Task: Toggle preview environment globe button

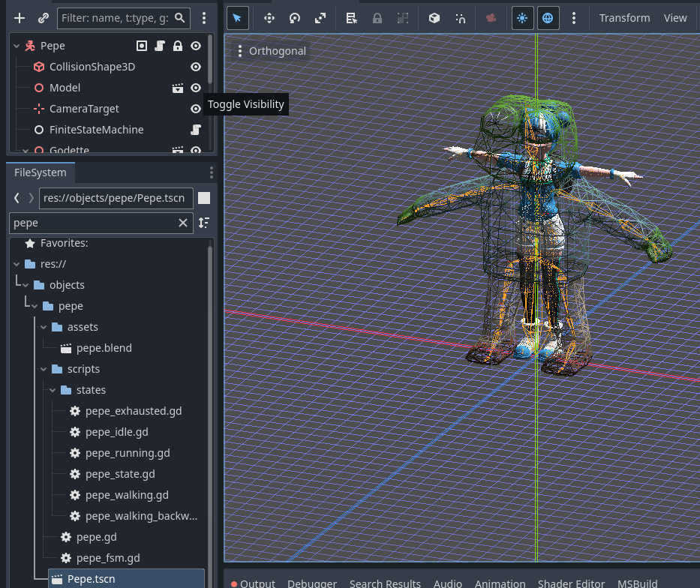Action: coord(548,18)
